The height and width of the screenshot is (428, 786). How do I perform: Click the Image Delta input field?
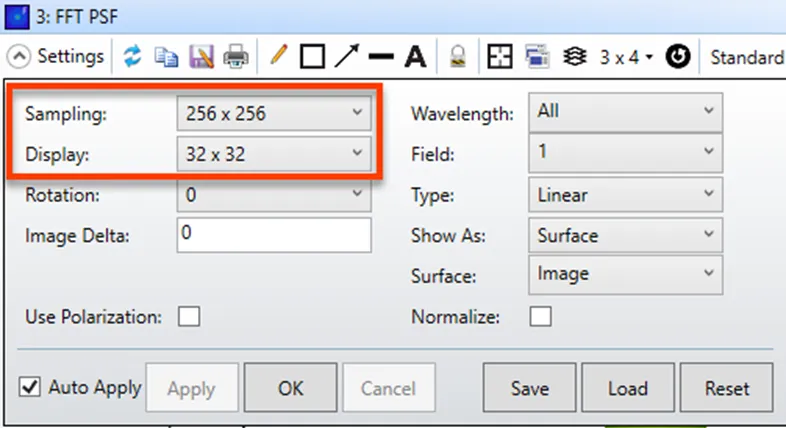(x=274, y=236)
